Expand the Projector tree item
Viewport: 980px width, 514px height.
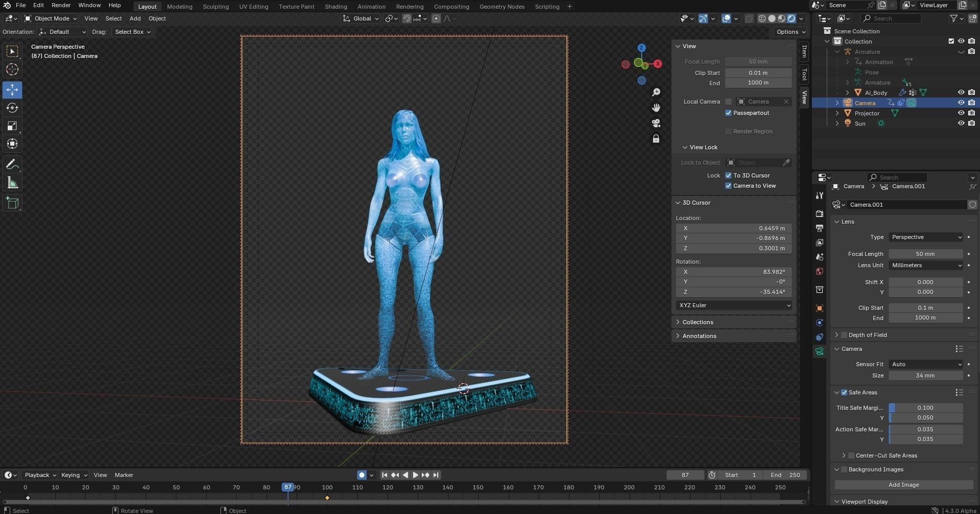[x=838, y=113]
